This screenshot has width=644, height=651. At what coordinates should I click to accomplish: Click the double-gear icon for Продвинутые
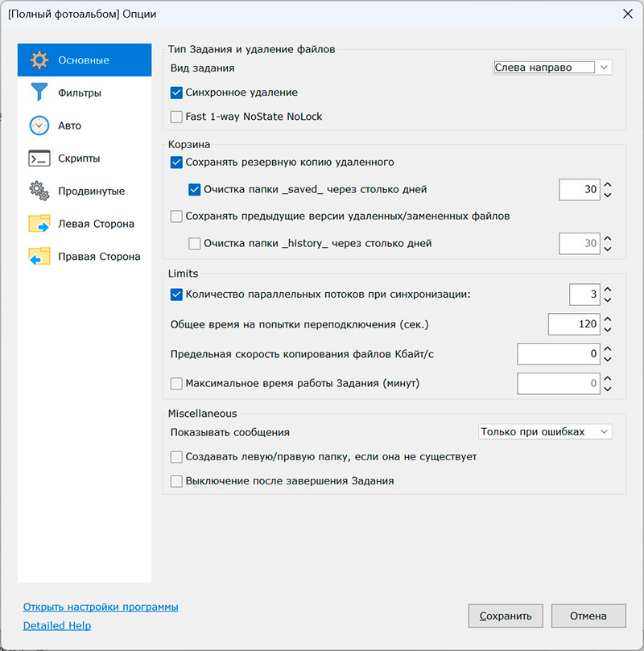click(x=39, y=192)
